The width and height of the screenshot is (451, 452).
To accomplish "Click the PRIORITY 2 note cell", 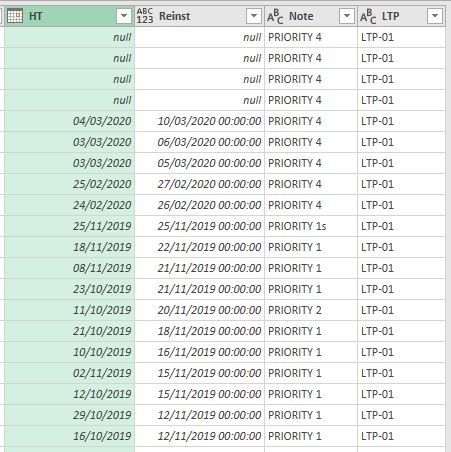I will [x=311, y=310].
